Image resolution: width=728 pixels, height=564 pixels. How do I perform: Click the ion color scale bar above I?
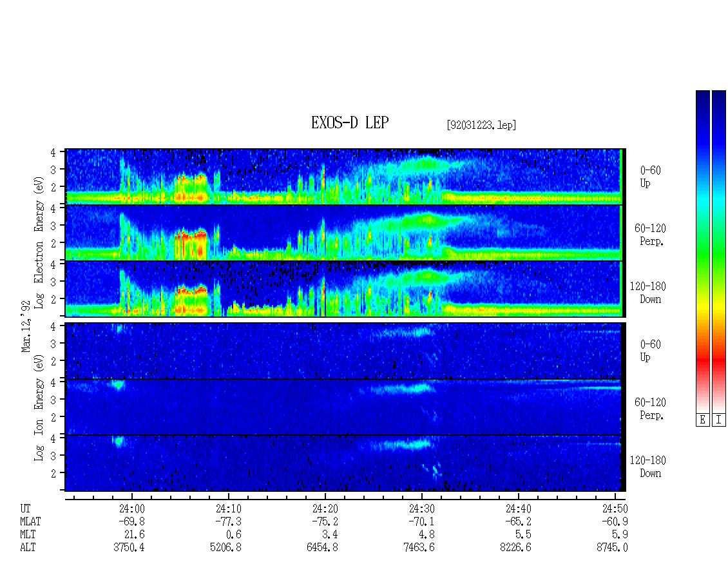pos(719,251)
